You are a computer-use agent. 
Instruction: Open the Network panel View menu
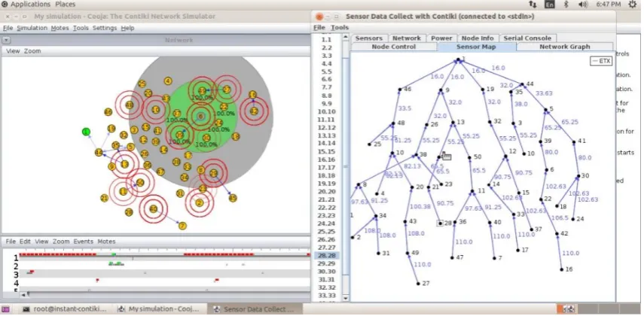13,51
